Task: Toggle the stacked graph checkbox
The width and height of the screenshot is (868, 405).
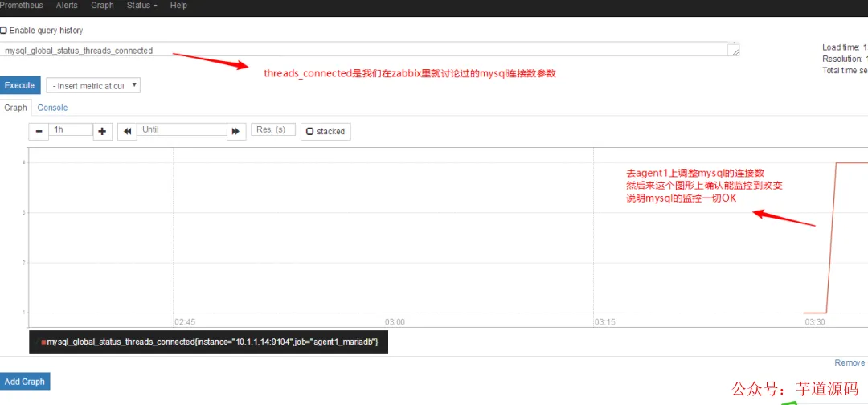Action: (310, 132)
